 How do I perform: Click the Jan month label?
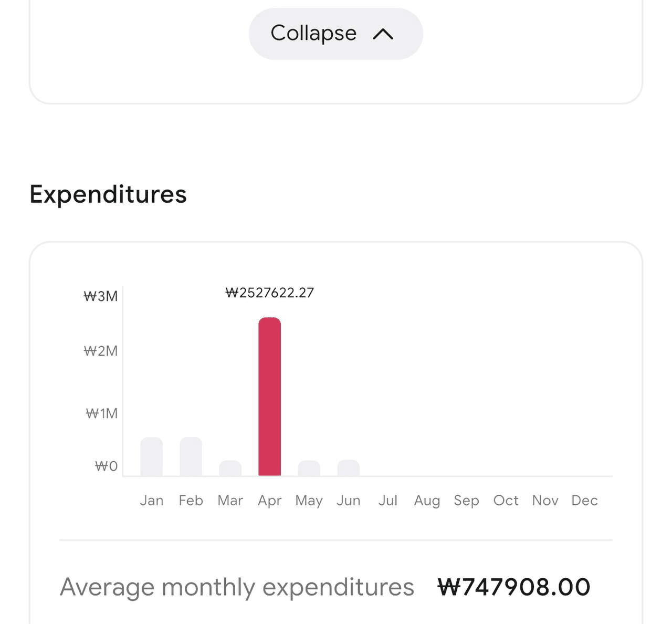(x=152, y=501)
